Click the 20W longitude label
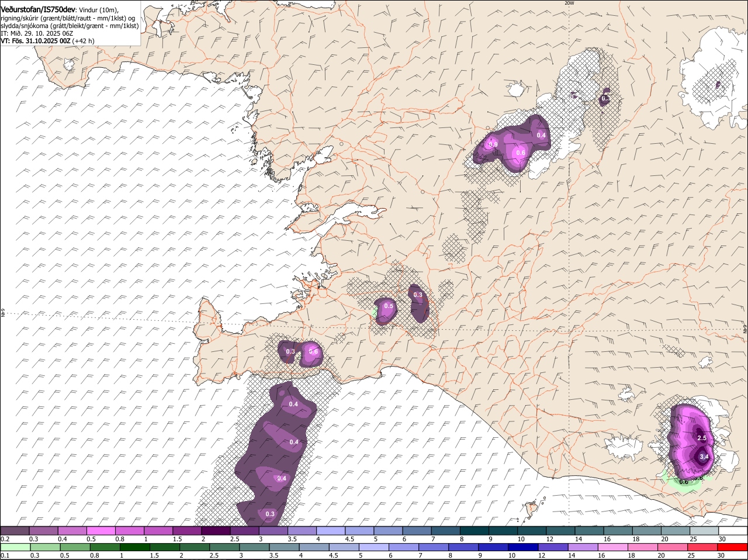 point(569,3)
